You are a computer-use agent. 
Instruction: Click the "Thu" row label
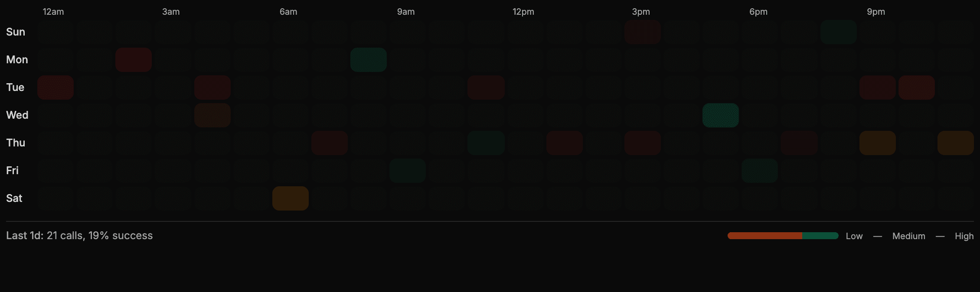(x=16, y=143)
